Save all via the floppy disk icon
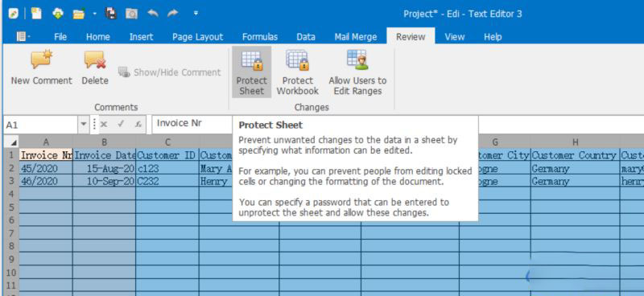The image size is (644, 296). pyautogui.click(x=111, y=14)
